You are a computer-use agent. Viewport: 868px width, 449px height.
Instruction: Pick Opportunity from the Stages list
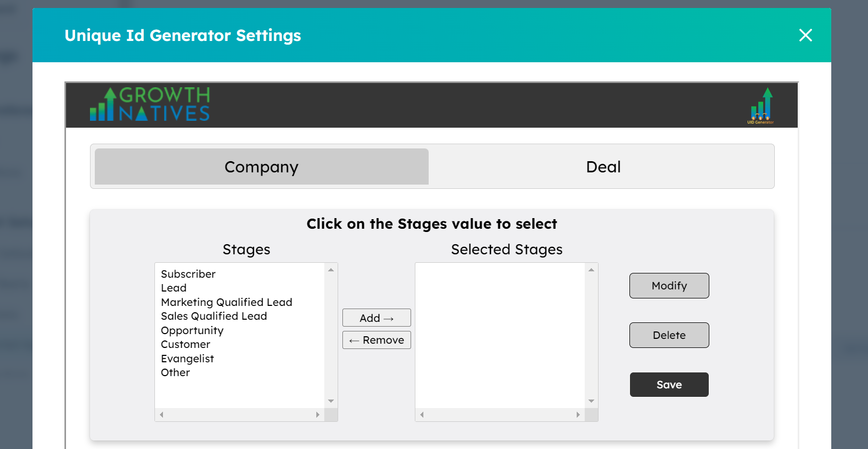pyautogui.click(x=192, y=330)
